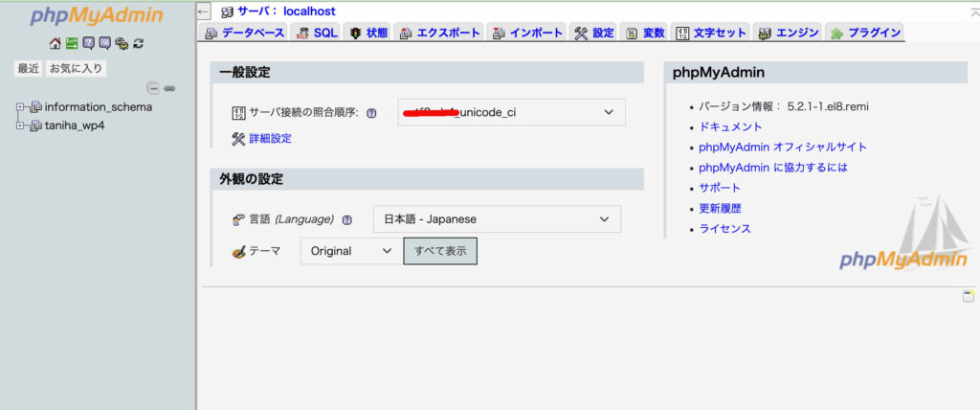Select the 最近 recent tables button
This screenshot has height=410, width=980.
29,69
